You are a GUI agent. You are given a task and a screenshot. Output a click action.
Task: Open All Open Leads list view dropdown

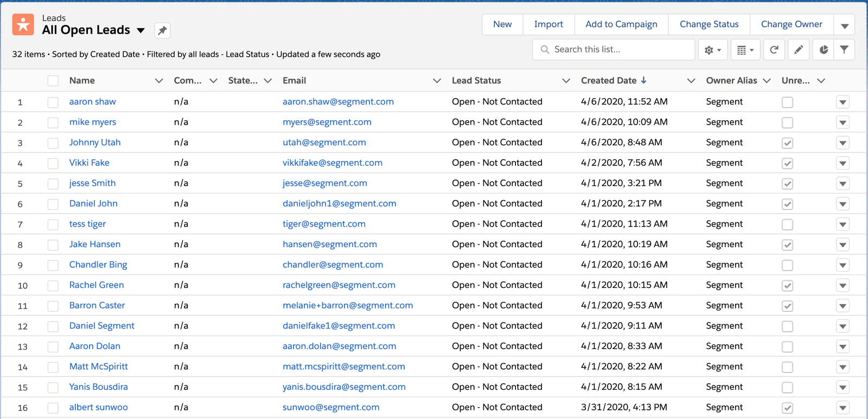point(141,30)
